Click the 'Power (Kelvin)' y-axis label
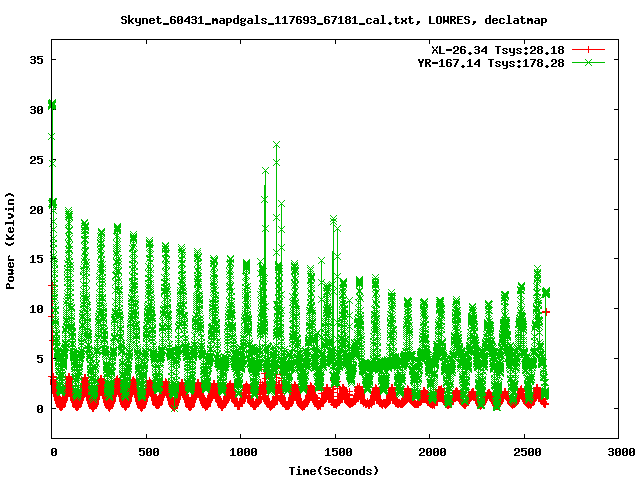The height and width of the screenshot is (480, 640). tap(10, 241)
